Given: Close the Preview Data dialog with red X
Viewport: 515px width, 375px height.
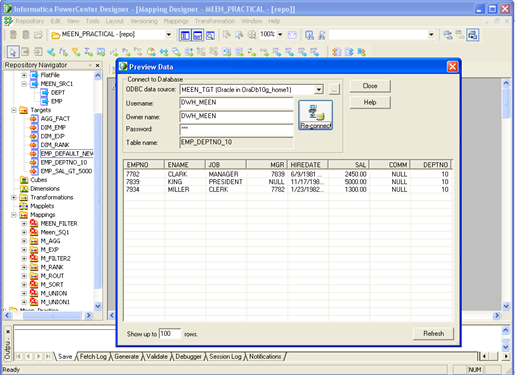Looking at the screenshot, I should coord(452,67).
